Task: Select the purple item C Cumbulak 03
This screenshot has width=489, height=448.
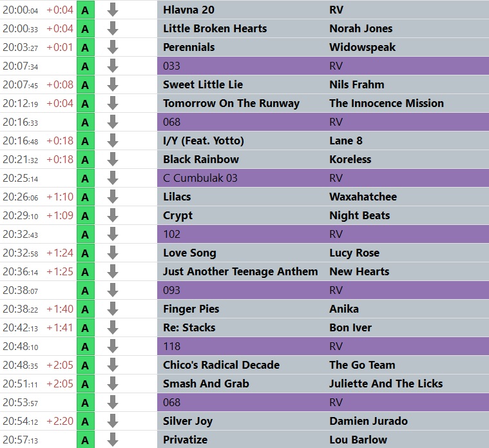Action: pyautogui.click(x=200, y=178)
